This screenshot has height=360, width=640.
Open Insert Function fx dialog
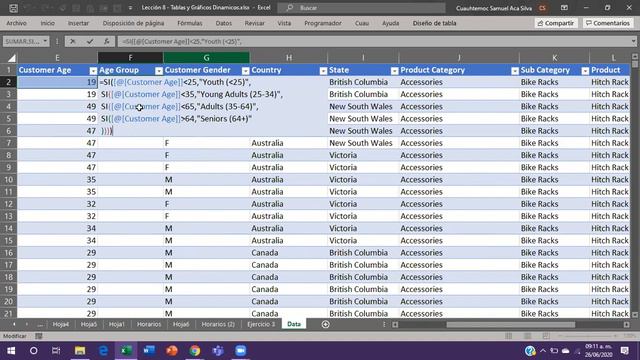click(107, 41)
